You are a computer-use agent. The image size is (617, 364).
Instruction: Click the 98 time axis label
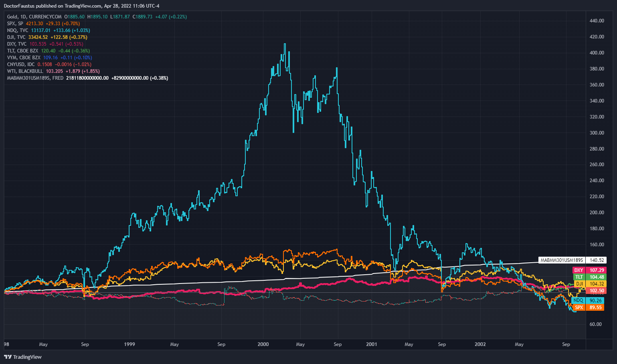click(6, 344)
